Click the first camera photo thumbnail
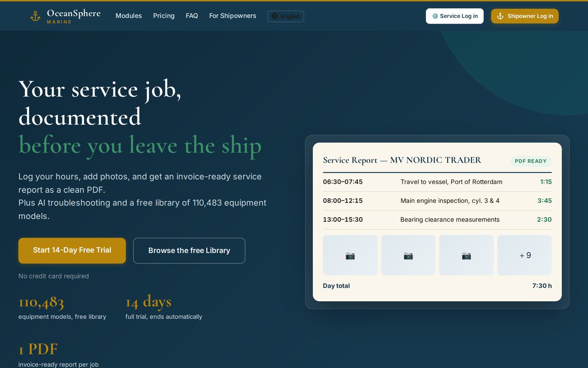This screenshot has height=368, width=588. [x=350, y=255]
